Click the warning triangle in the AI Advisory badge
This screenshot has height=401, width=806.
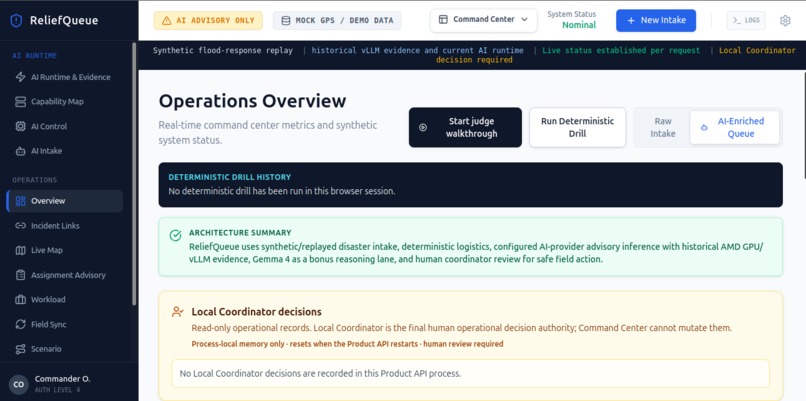[166, 21]
